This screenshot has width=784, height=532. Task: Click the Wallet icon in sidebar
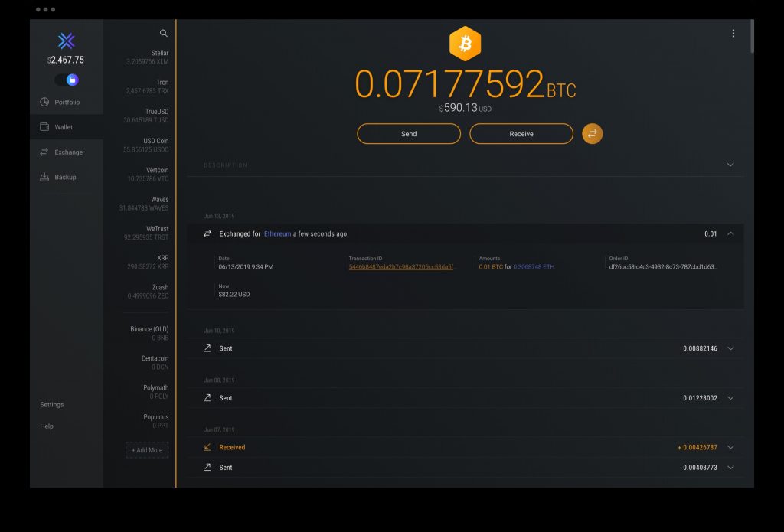click(44, 127)
